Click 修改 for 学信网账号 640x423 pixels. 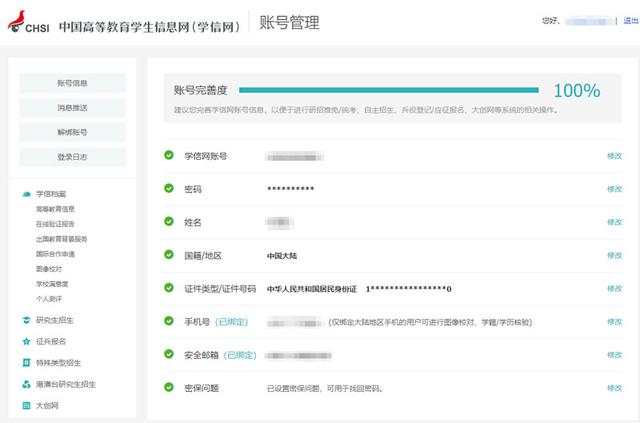pos(614,156)
